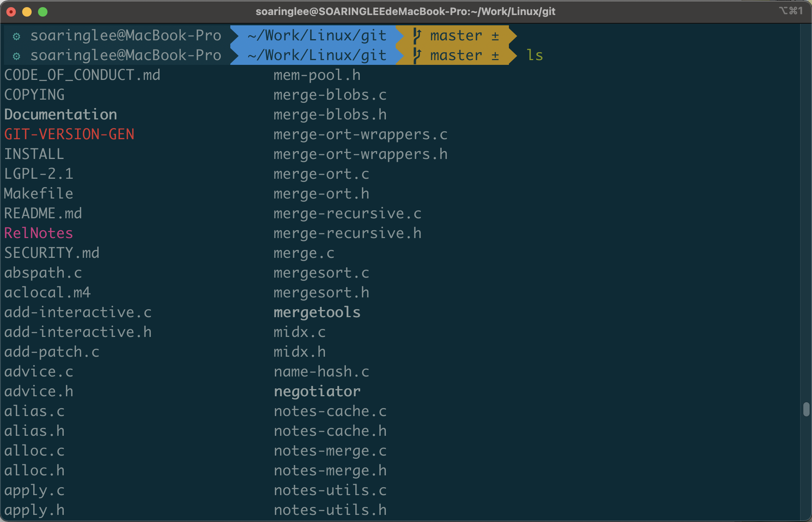Click the merge-recursive.h file name

pos(348,233)
